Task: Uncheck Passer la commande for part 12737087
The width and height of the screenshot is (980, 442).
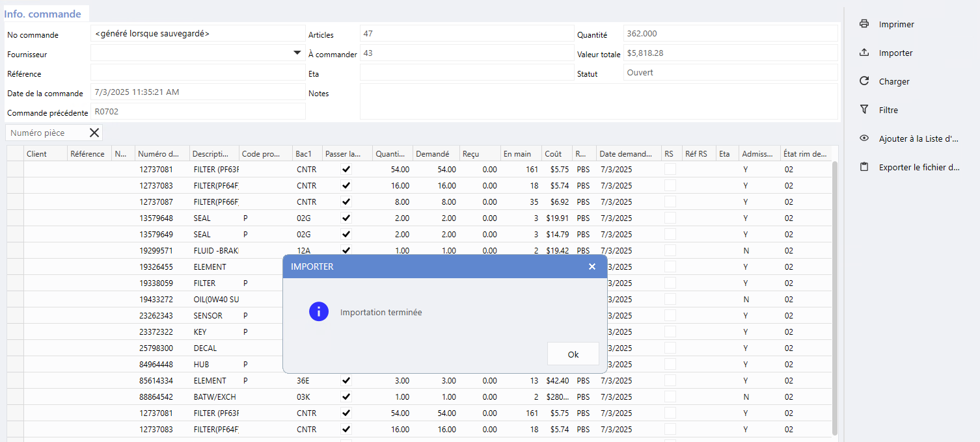Action: [346, 201]
